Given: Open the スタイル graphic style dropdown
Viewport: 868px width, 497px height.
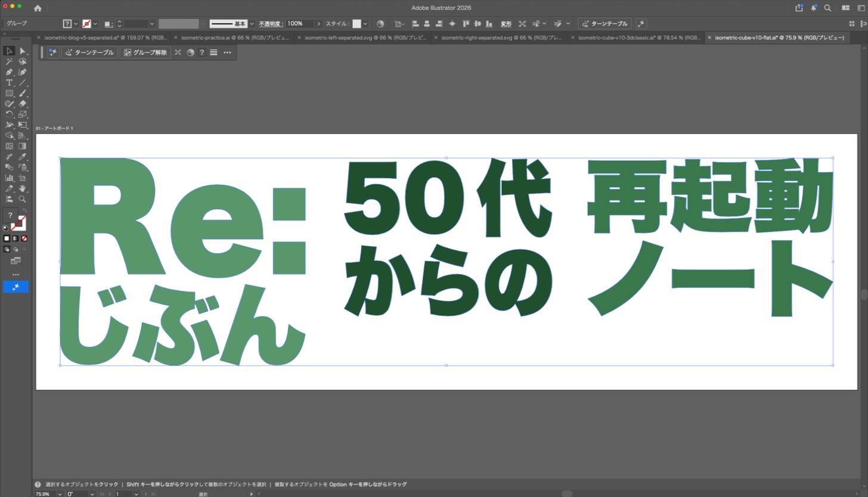Looking at the screenshot, I should point(365,24).
